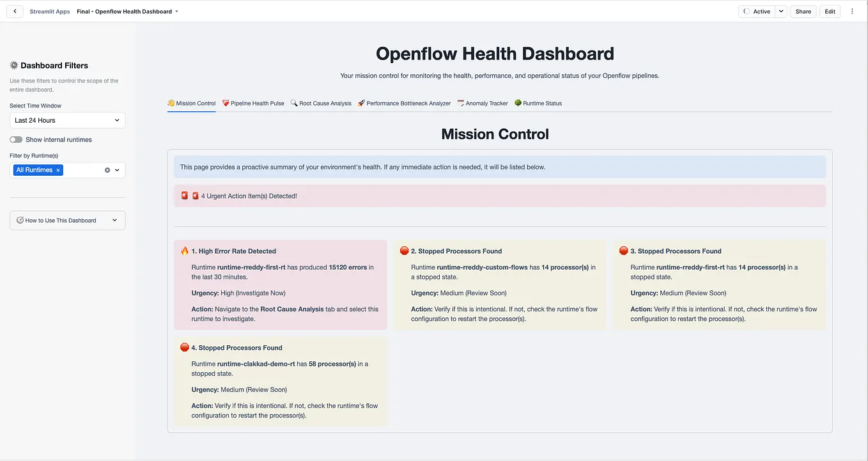Expand the How to Use This Dashboard section
This screenshot has width=868, height=461.
[114, 220]
